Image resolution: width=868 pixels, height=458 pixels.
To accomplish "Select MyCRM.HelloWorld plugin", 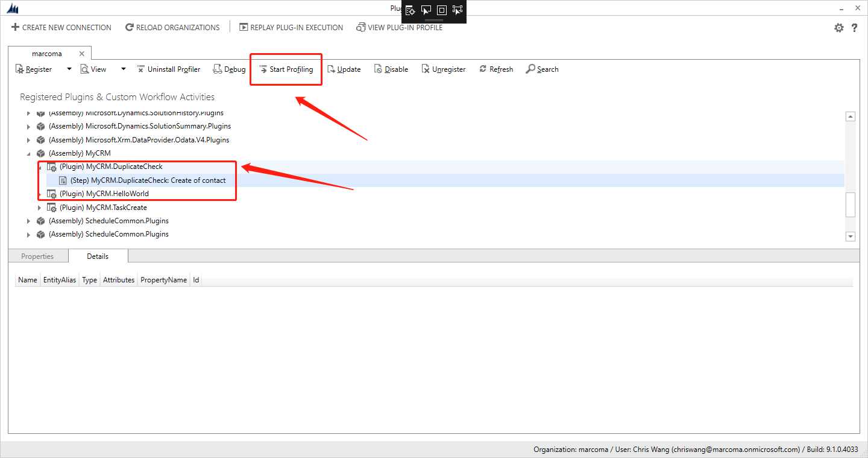I will (104, 194).
